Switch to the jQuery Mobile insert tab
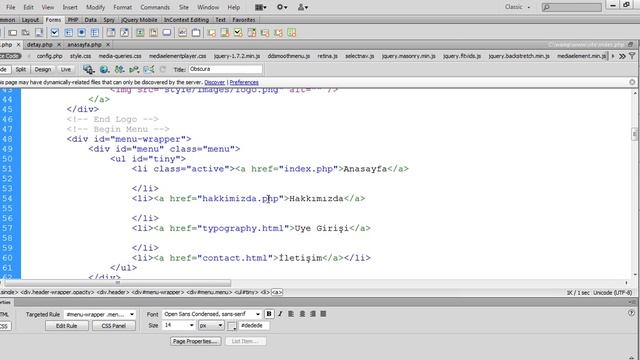Image resolution: width=640 pixels, height=360 pixels. pyautogui.click(x=139, y=20)
